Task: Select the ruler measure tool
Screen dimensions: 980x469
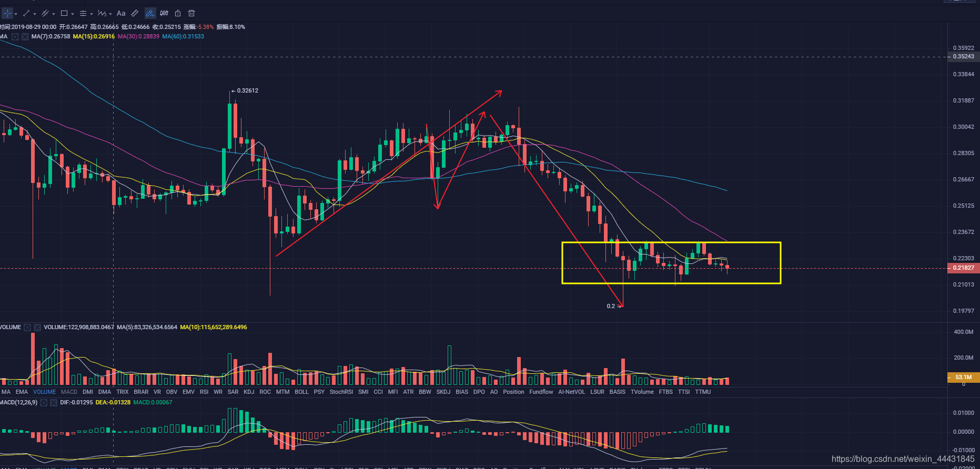Action: [135, 13]
